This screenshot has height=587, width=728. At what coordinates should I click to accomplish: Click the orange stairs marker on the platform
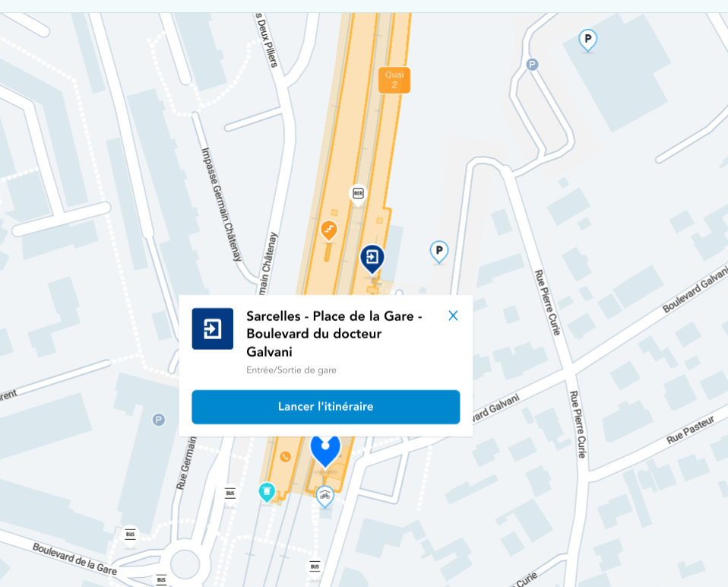(329, 231)
